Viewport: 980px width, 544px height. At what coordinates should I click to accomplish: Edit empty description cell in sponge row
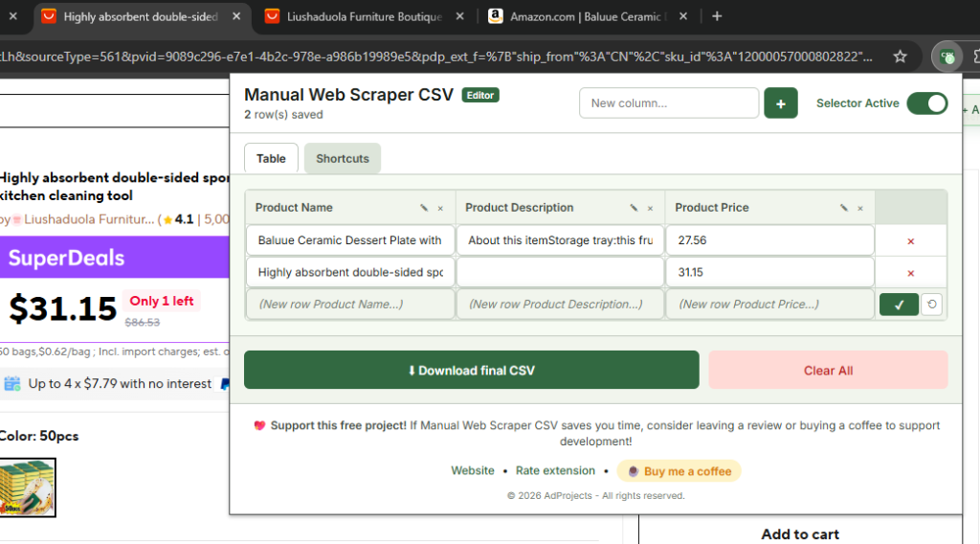[x=560, y=272]
